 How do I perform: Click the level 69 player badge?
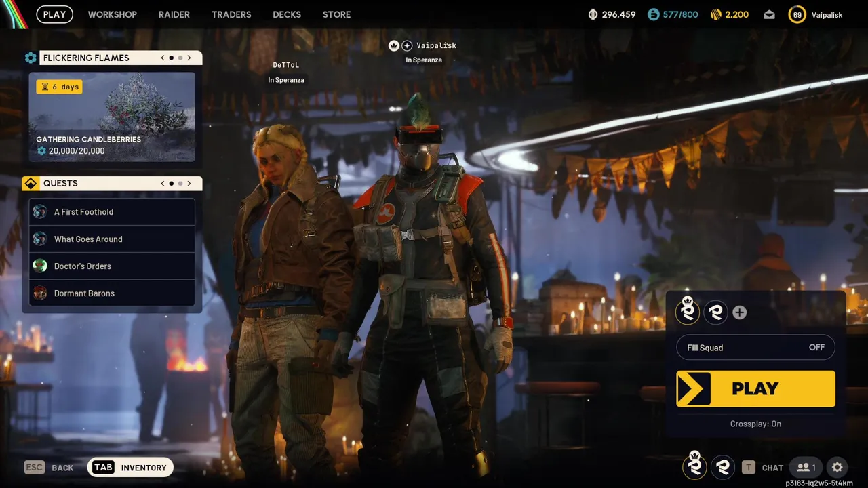(797, 14)
